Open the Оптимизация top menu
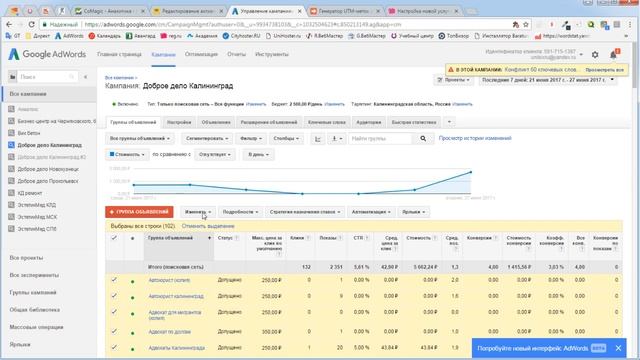Screen dimensions: 640x360 [x=201, y=54]
